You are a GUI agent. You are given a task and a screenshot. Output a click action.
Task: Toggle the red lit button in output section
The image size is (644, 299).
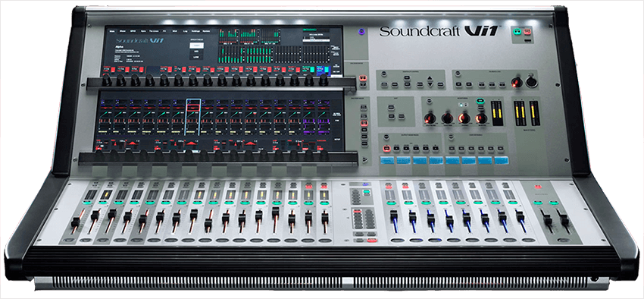[x=386, y=148]
